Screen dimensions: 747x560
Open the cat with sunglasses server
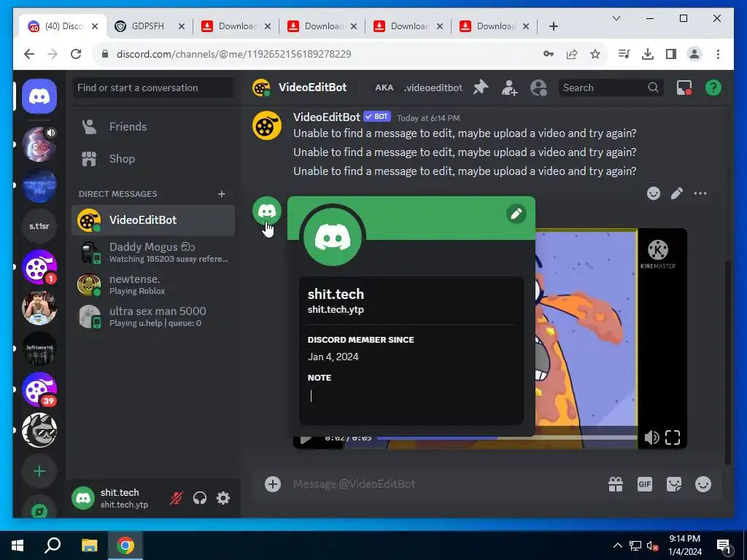[x=39, y=430]
